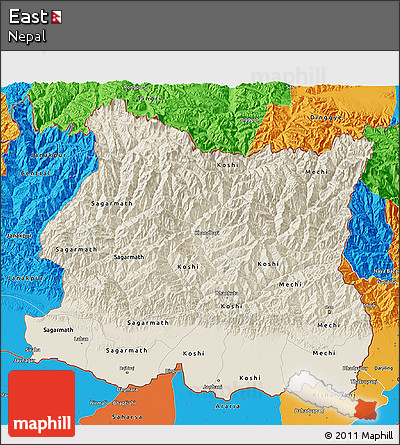Screen dimensions: 400x445
Task: Click the "Nepal" subtitle in the header
Action: click(27, 36)
